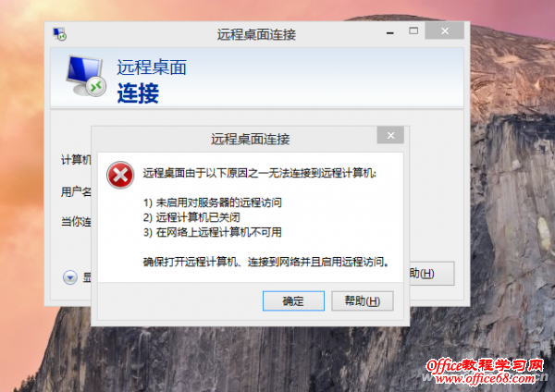Expand options using the round down-arrow icon
Viewport: 555px width, 392px height.
click(70, 277)
